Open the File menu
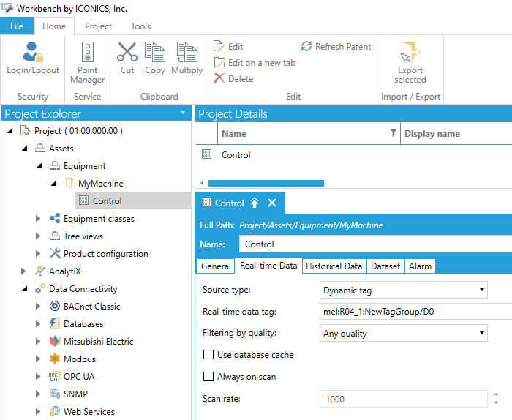Image resolution: width=512 pixels, height=420 pixels. (17, 26)
